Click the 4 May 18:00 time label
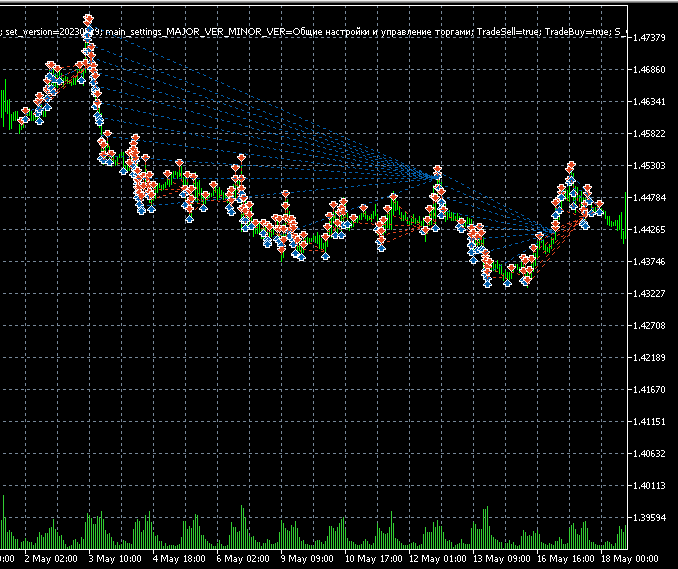Screen dimensions: 678x569 click(x=179, y=559)
